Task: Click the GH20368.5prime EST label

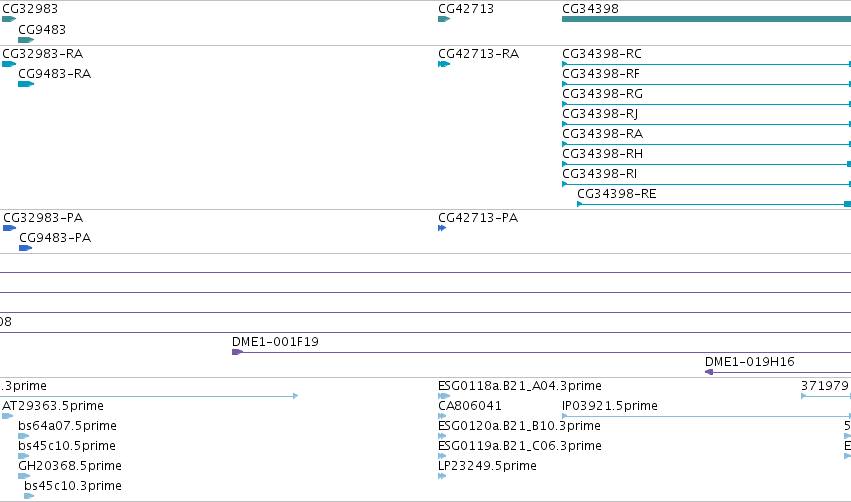Action: point(69,466)
